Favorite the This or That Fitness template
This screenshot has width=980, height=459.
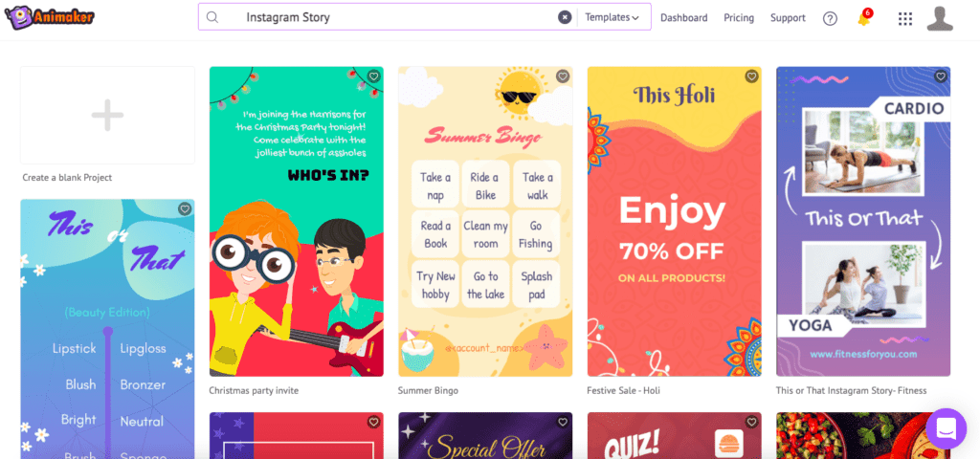pyautogui.click(x=940, y=76)
